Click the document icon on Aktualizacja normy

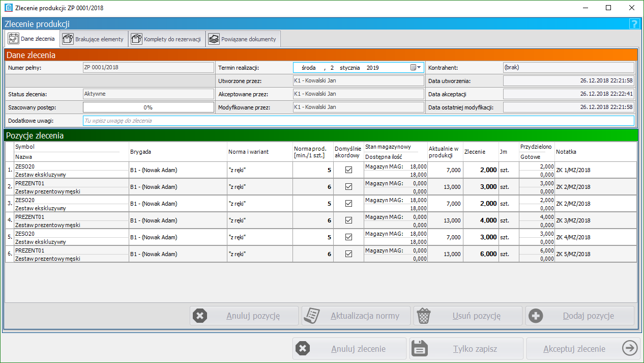[x=311, y=316]
